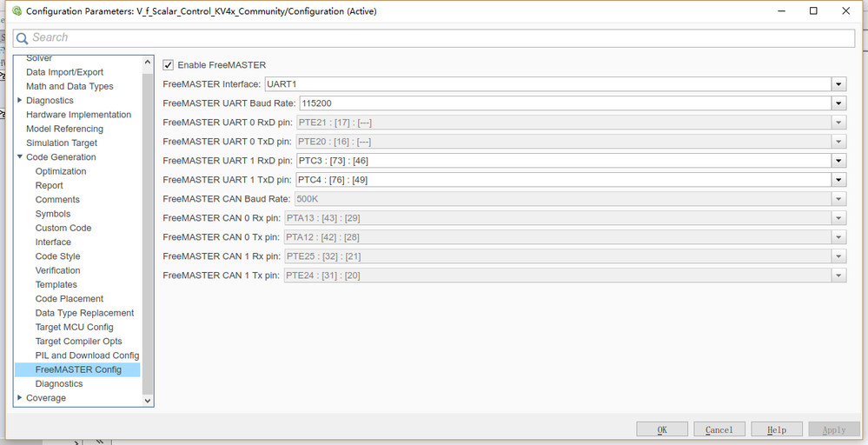Viewport: 868px width, 445px height.
Task: Open Symbols under Code Generation
Action: (53, 214)
